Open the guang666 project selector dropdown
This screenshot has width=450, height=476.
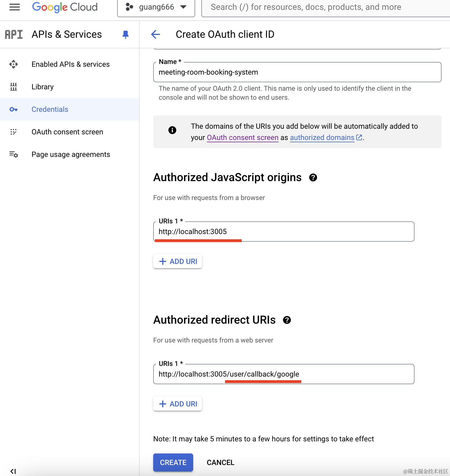[156, 7]
